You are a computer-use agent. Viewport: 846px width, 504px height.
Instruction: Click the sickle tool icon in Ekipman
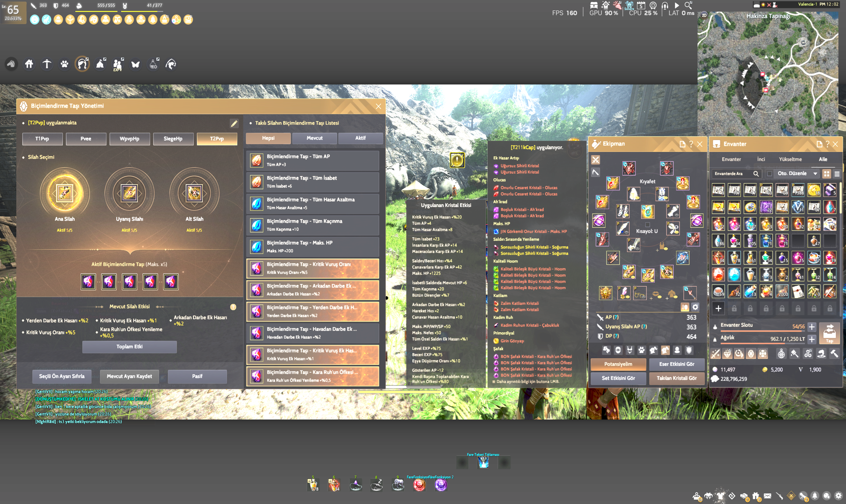point(596,172)
